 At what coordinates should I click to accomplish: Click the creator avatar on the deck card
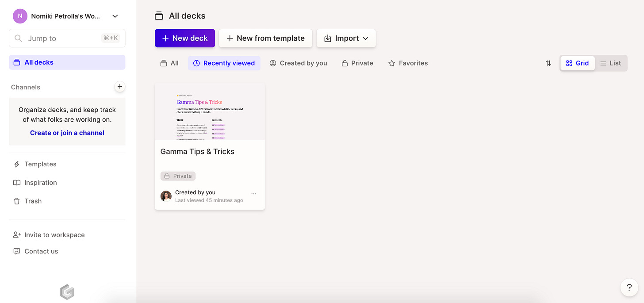[x=166, y=196]
